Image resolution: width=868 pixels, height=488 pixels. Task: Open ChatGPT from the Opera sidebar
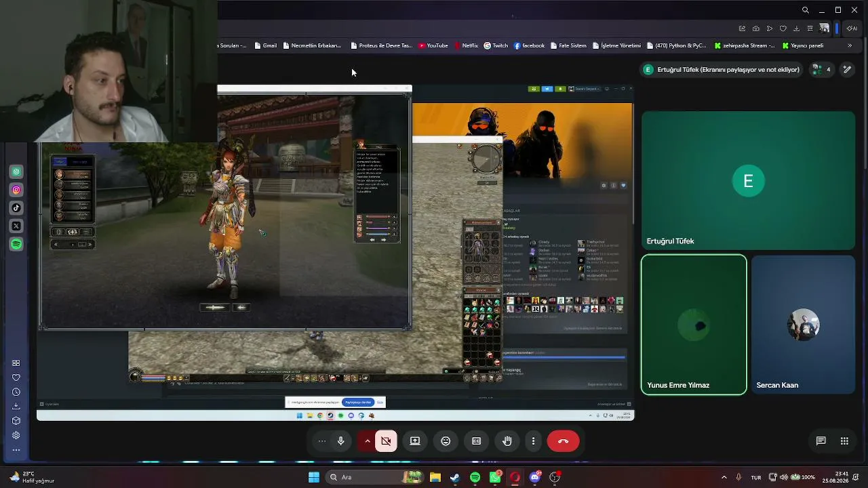[16, 172]
